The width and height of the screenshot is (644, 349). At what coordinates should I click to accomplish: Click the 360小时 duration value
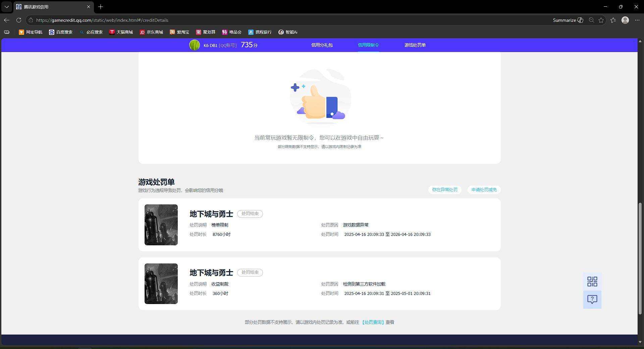pos(220,293)
